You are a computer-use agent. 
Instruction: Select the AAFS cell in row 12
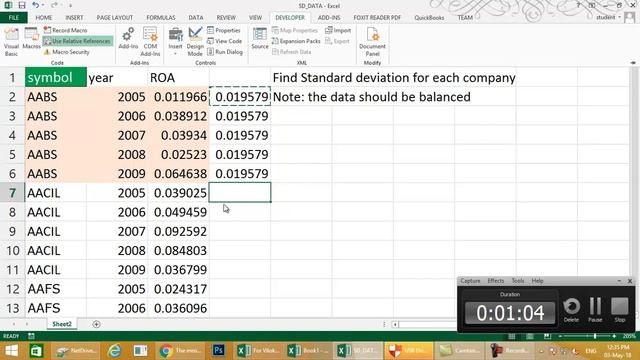point(56,289)
